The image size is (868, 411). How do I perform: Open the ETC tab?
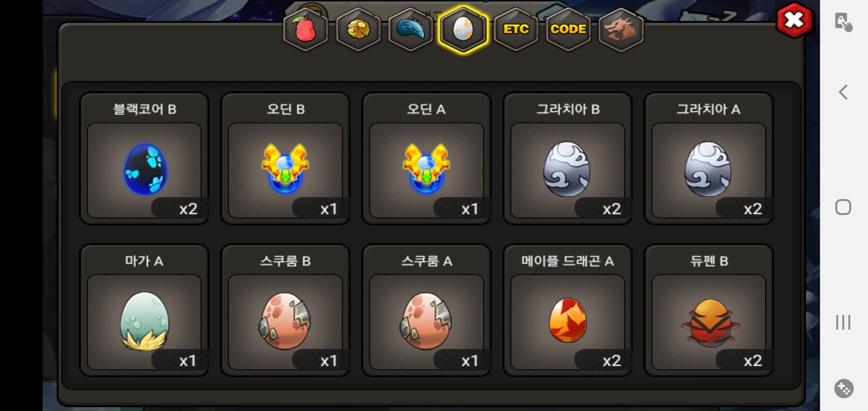coord(516,30)
